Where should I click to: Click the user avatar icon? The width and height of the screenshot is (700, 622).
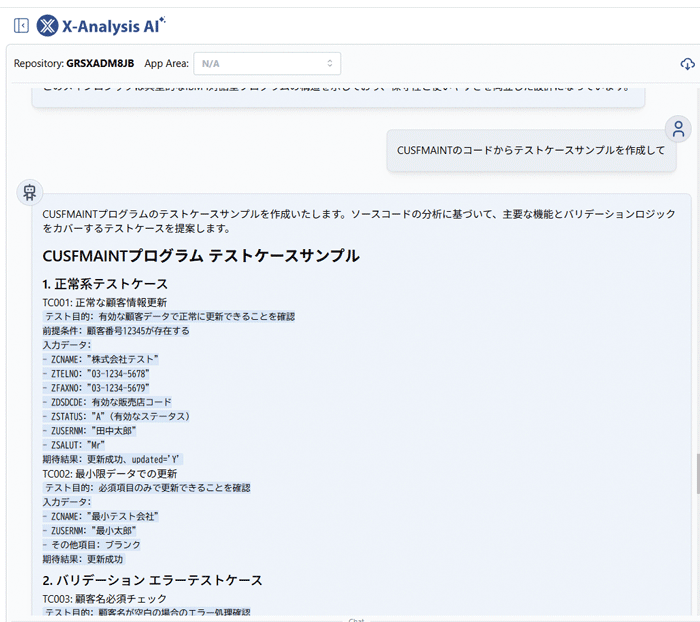pyautogui.click(x=678, y=128)
